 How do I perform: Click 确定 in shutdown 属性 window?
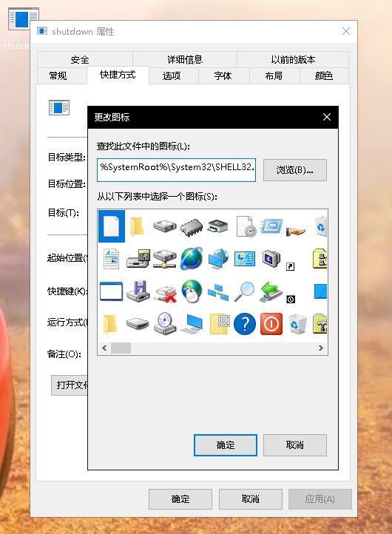(180, 499)
